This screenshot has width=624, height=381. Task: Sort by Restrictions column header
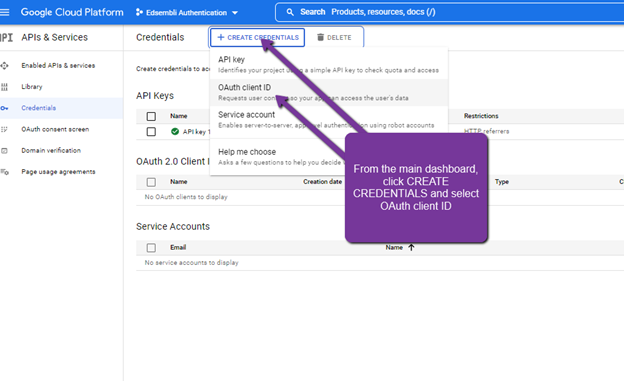click(x=481, y=116)
